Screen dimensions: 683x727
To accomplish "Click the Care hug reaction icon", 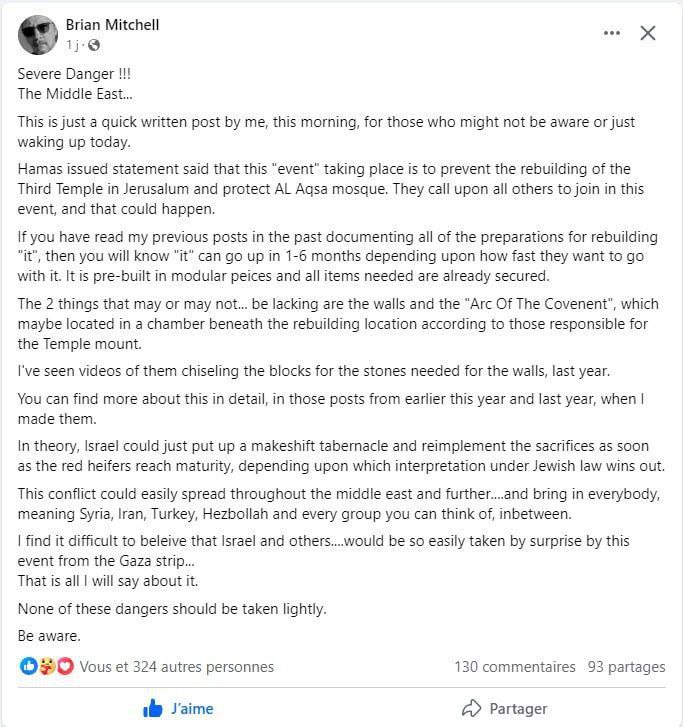I will (47, 666).
